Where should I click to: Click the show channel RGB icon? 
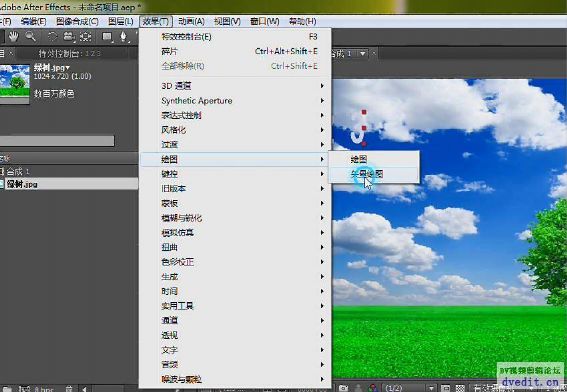[373, 388]
